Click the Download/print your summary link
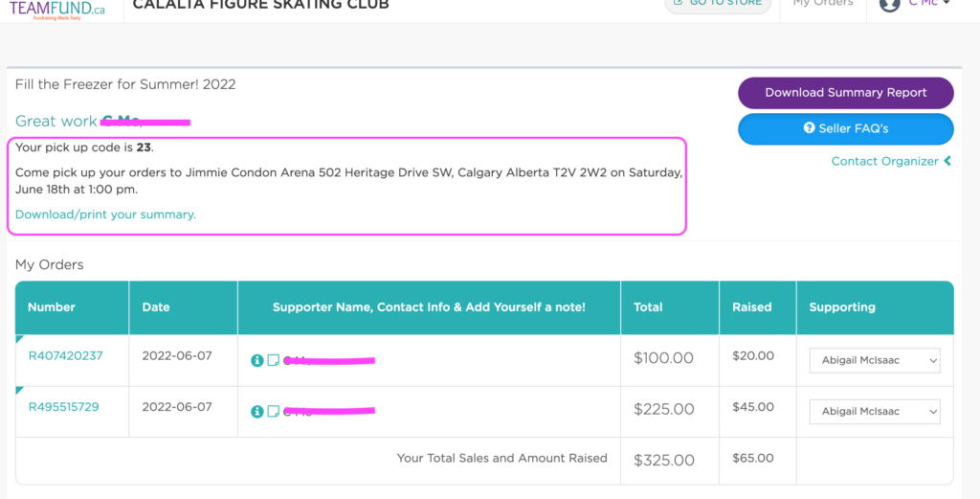This screenshot has height=499, width=980. coord(105,215)
